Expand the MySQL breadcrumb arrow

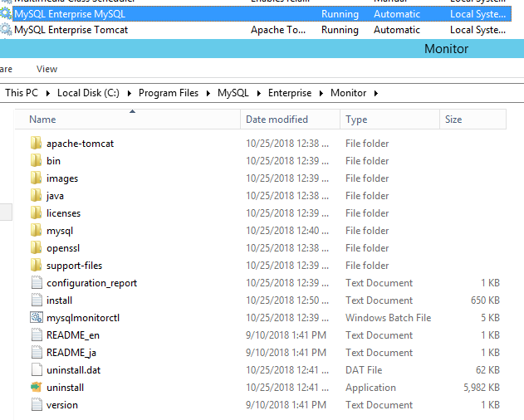258,93
